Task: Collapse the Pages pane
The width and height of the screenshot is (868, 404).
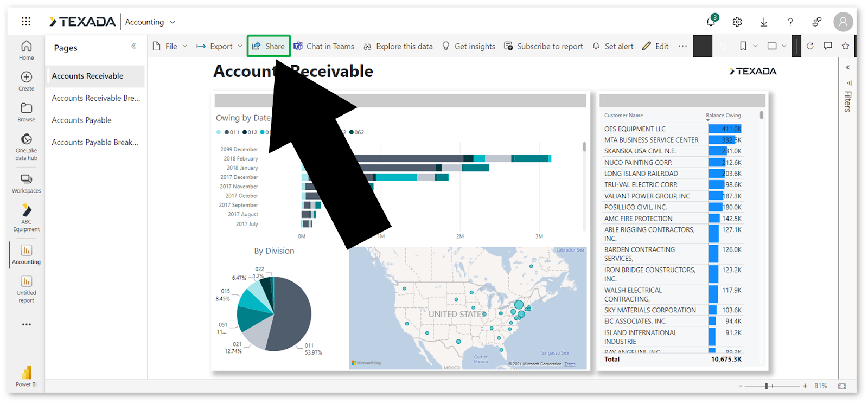Action: 133,46
